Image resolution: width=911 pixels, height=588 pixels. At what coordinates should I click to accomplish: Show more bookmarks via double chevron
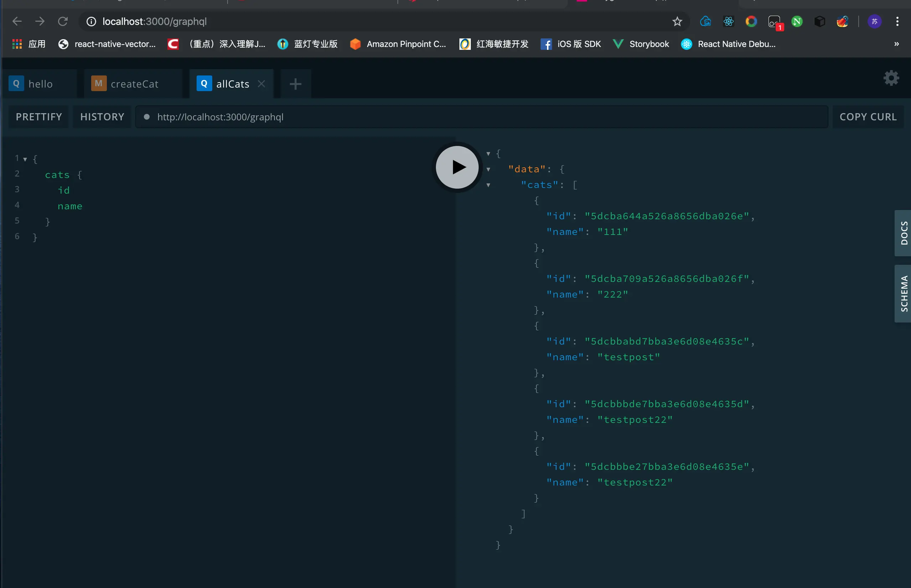click(x=896, y=44)
